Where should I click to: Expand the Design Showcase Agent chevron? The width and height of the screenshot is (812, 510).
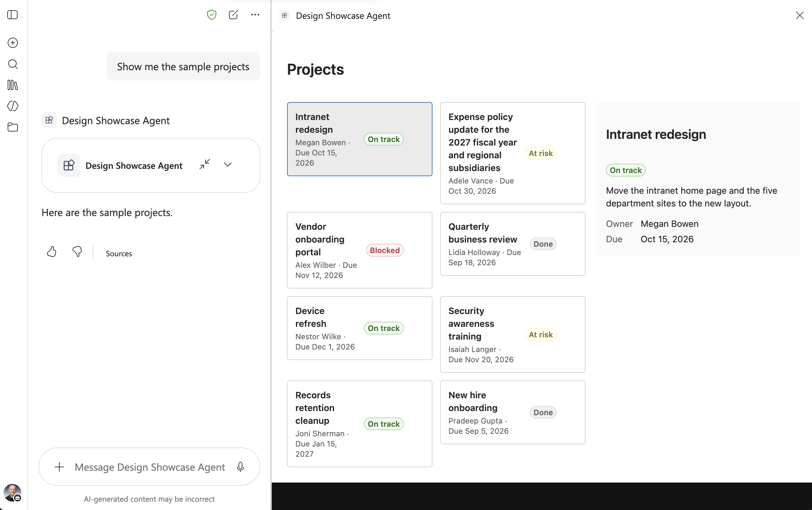(228, 165)
